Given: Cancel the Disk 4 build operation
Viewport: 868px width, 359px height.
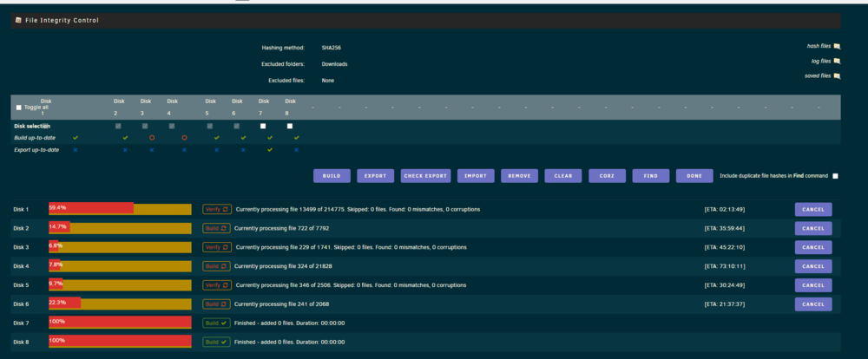Looking at the screenshot, I should pyautogui.click(x=813, y=266).
